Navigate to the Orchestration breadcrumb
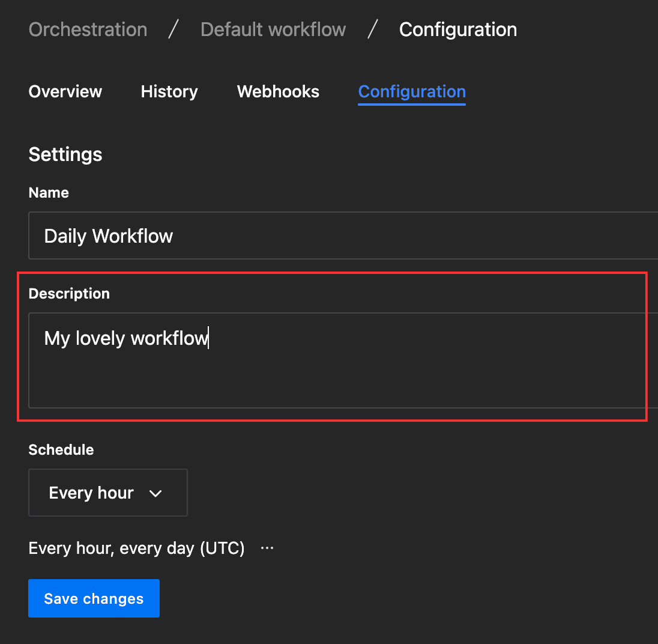658x644 pixels. tap(88, 29)
